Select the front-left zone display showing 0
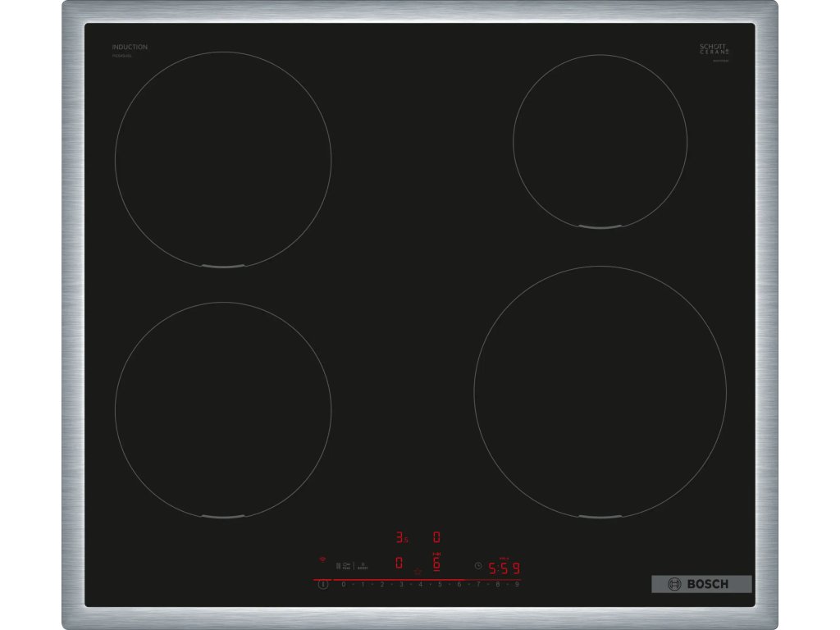 pos(399,564)
